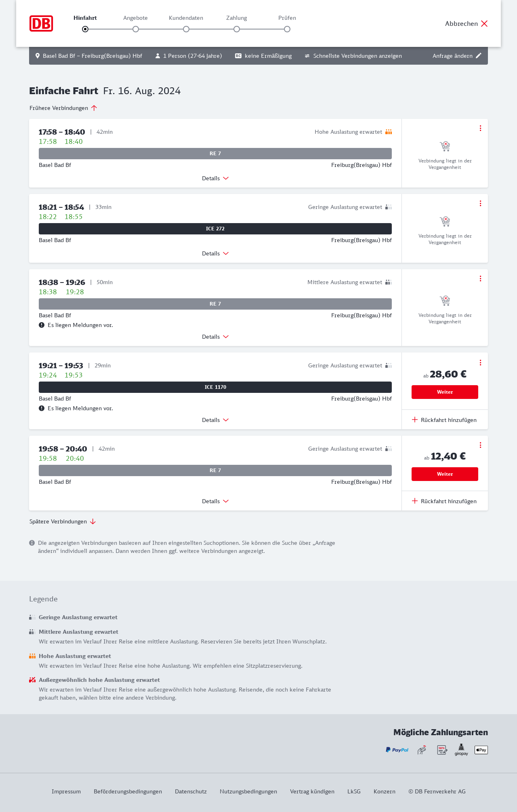The height and width of the screenshot is (812, 517).
Task: Click the pencil icon next to Anfrage ändern
Action: (479, 56)
